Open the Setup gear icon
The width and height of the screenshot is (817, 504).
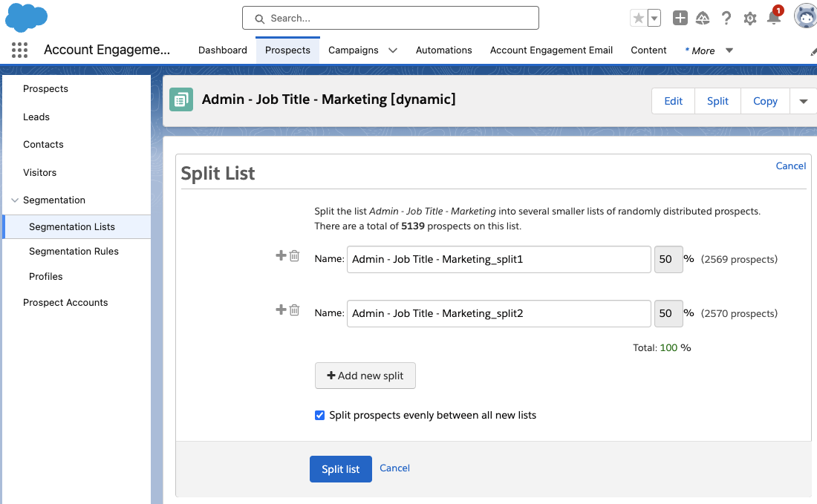[x=750, y=19]
